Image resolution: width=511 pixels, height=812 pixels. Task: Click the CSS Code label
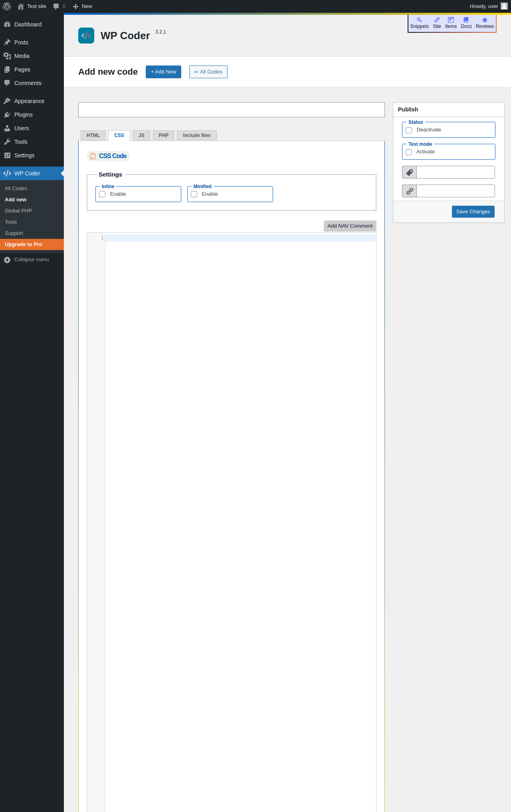113,156
